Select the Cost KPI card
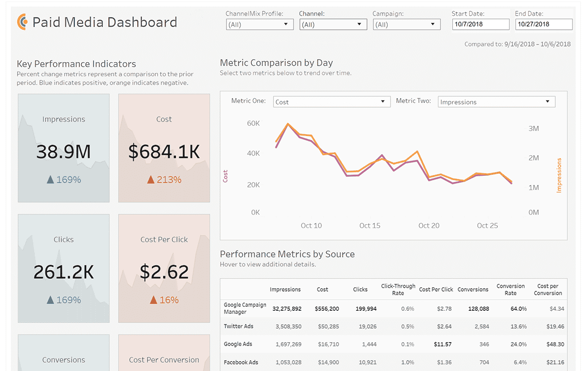 (164, 148)
